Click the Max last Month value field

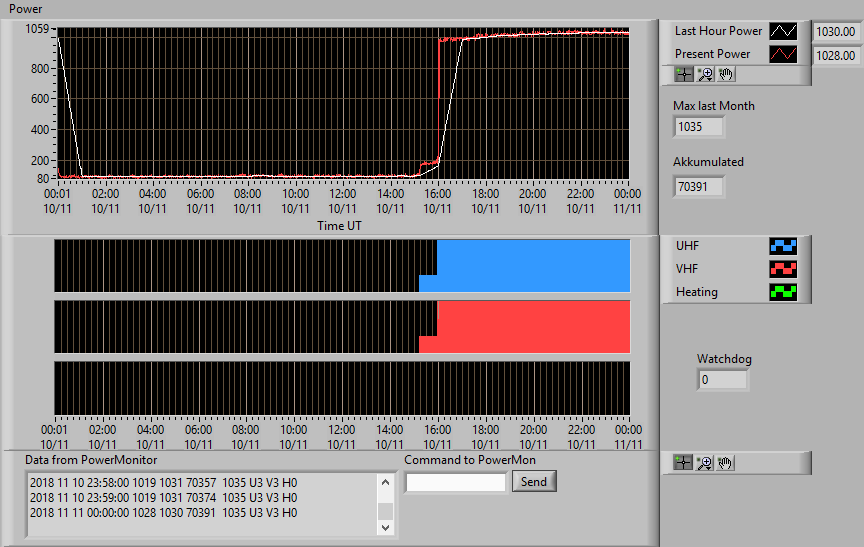point(698,127)
